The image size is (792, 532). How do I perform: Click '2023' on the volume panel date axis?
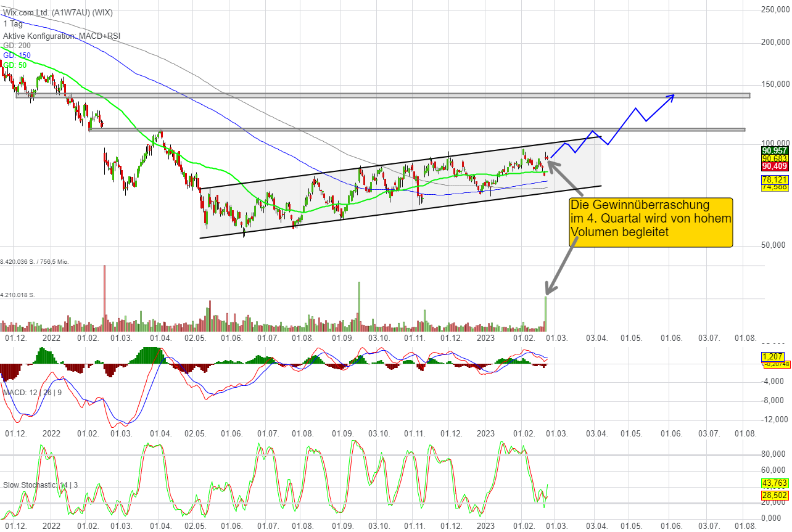point(486,338)
